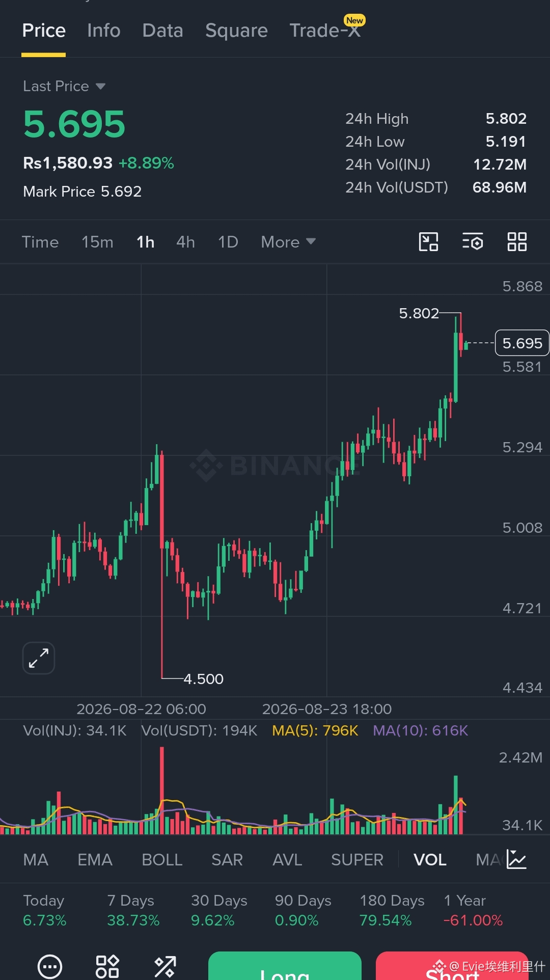Tap the 90 Days 0.90% performance
Image resolution: width=550 pixels, height=980 pixels.
coord(303,910)
